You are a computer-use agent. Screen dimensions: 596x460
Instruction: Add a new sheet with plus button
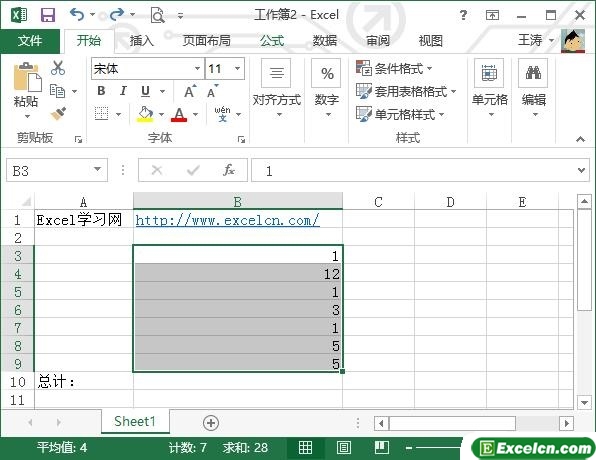[x=211, y=423]
